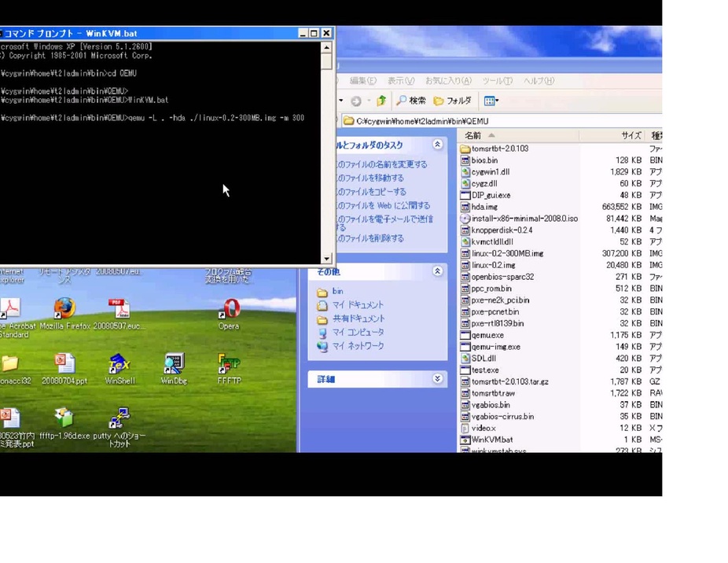Open the お気に入り(A) menu
Screen dimensions: 728x563
pos(448,81)
